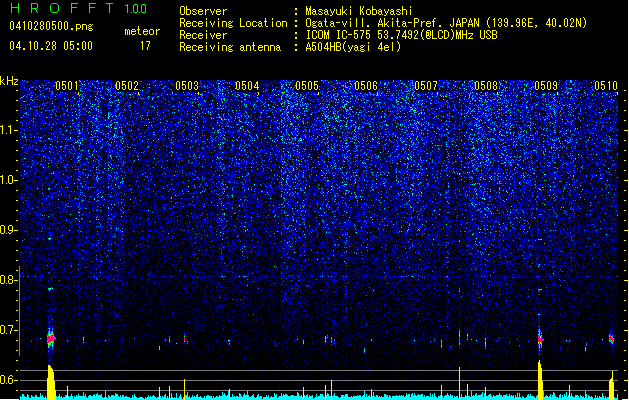Click the Receiving Location field label

point(233,23)
